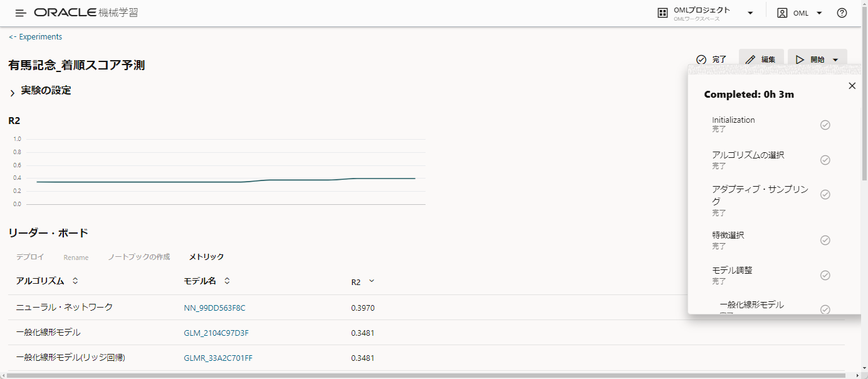Open the help question mark icon

tap(842, 13)
